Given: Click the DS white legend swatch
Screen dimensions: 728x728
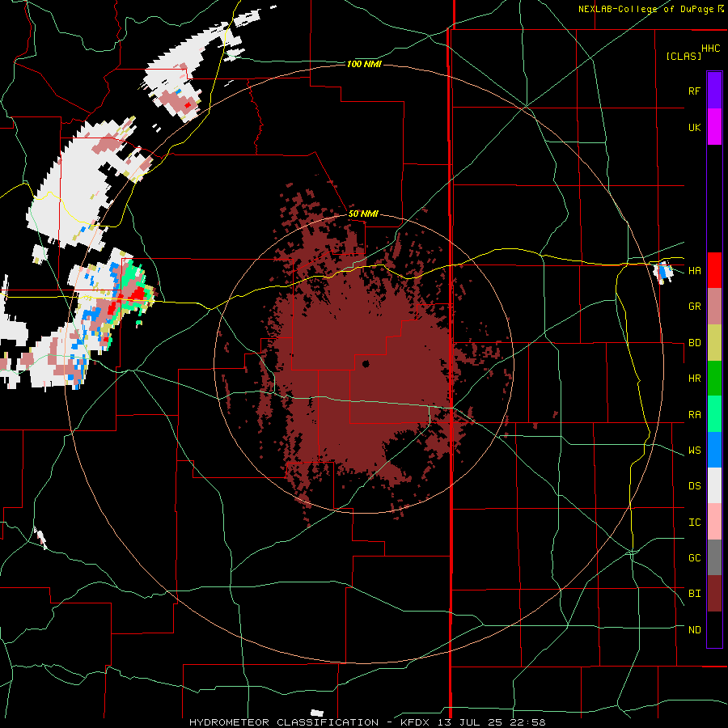Looking at the screenshot, I should [714, 485].
